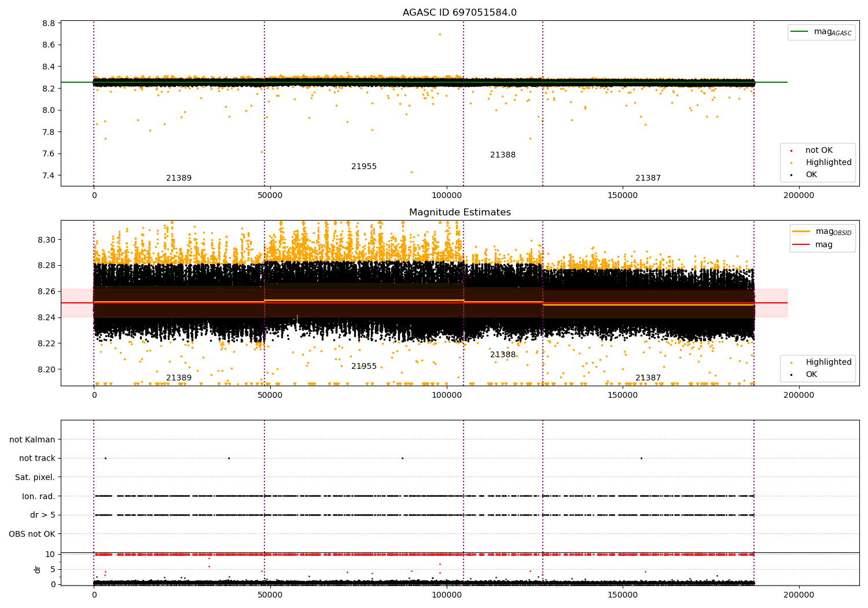Click the 'AGASC ID 697051584.0' plot title
This screenshot has width=868, height=608.
coord(459,13)
